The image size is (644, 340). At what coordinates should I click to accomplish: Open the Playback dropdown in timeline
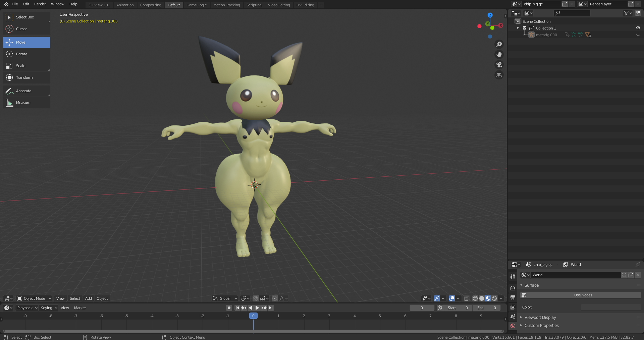pos(27,308)
